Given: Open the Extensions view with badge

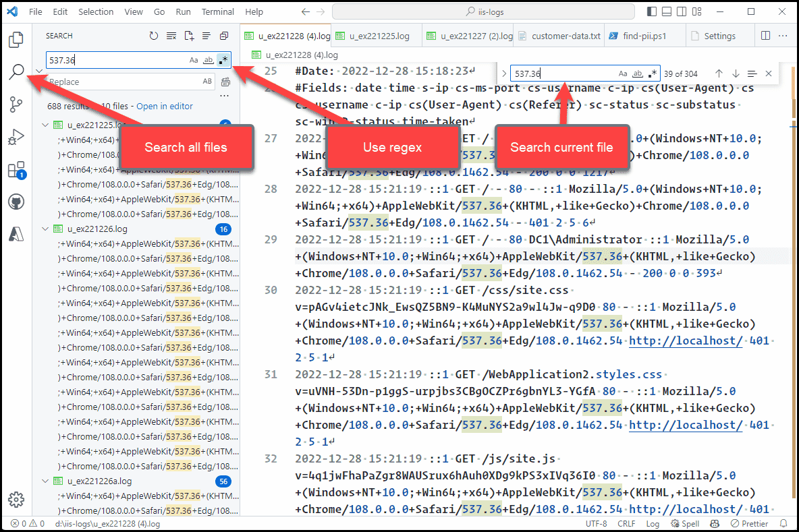Looking at the screenshot, I should click(x=16, y=170).
